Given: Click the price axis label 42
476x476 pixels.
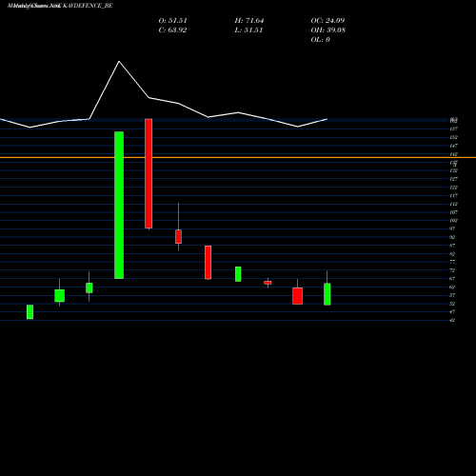Looking at the screenshot, I should [452, 320].
